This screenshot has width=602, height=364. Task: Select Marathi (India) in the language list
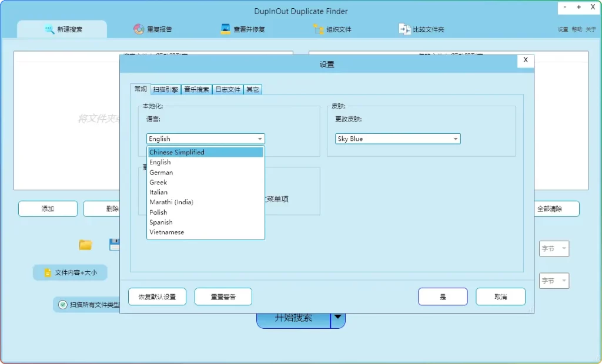[x=205, y=202]
